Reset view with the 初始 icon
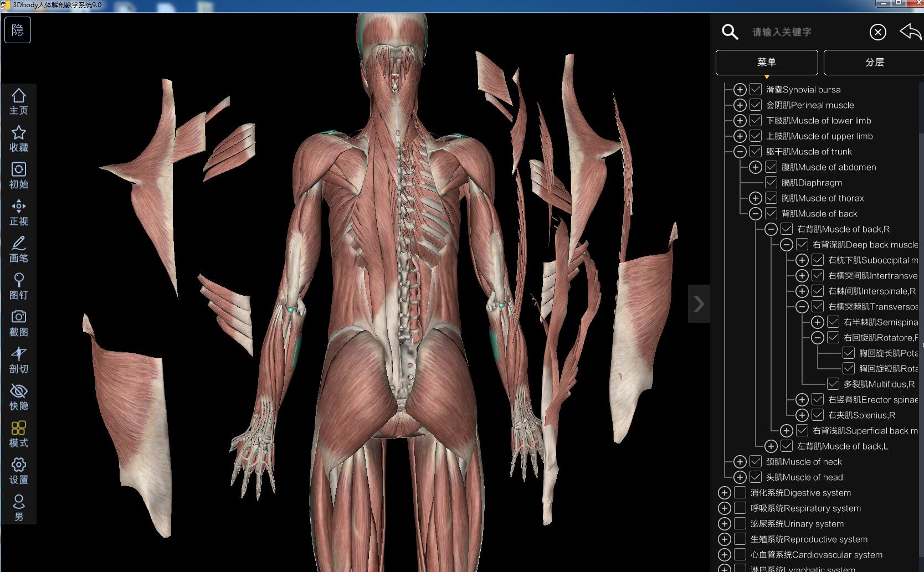Image resolution: width=924 pixels, height=572 pixels. [x=18, y=175]
